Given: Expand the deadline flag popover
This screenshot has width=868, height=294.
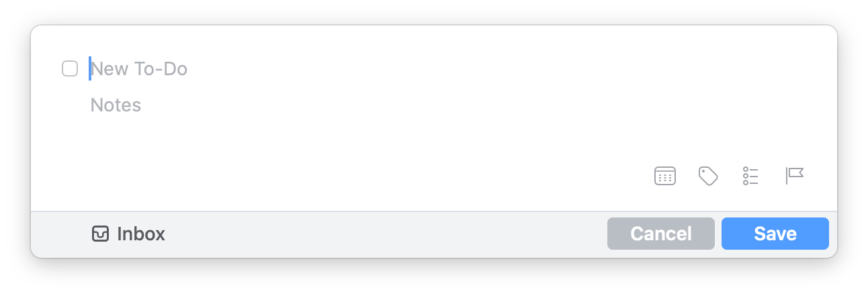Looking at the screenshot, I should tap(795, 176).
